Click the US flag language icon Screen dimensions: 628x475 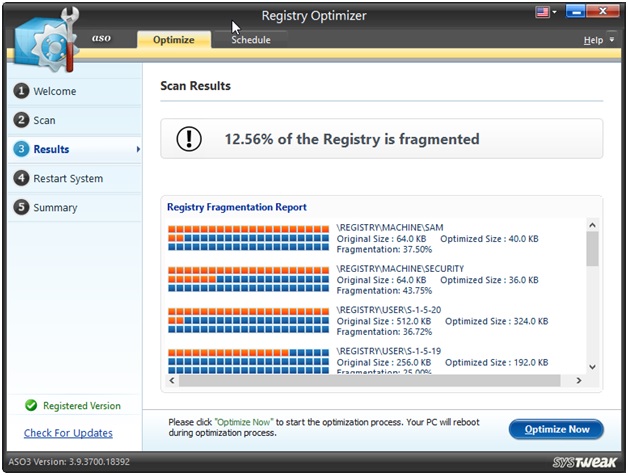pyautogui.click(x=542, y=12)
